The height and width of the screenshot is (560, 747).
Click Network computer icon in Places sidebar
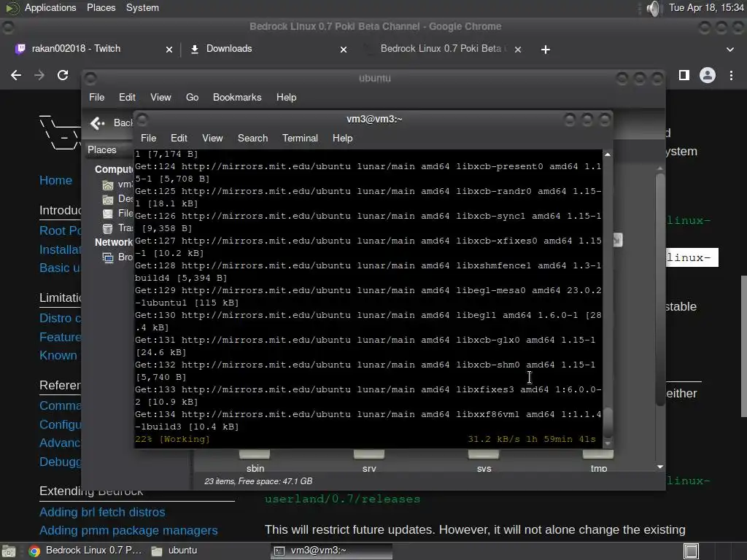coord(108,257)
